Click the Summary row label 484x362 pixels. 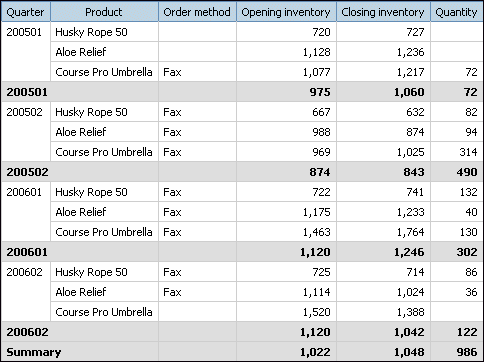(x=34, y=352)
